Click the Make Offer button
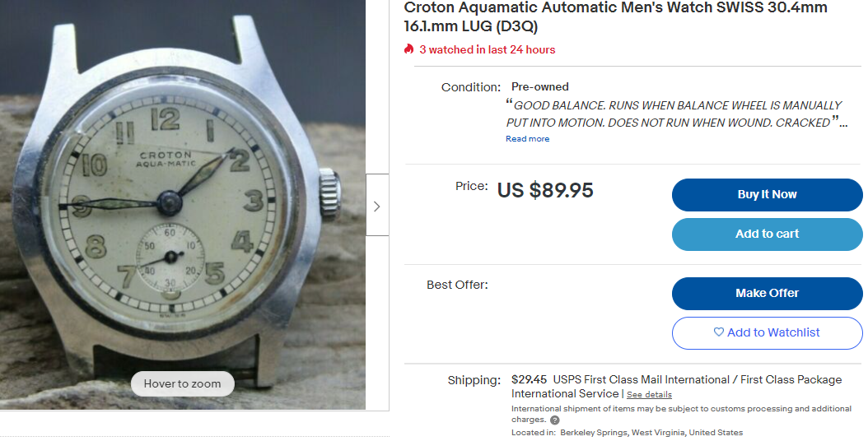Image resolution: width=868 pixels, height=441 pixels. [767, 293]
